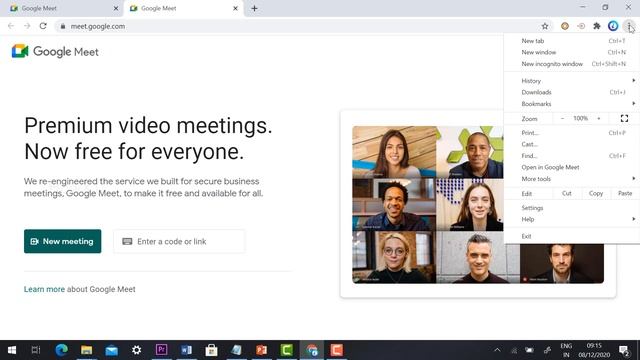The width and height of the screenshot is (640, 360).
Task: Open the Windows Start menu
Action: 12,350
